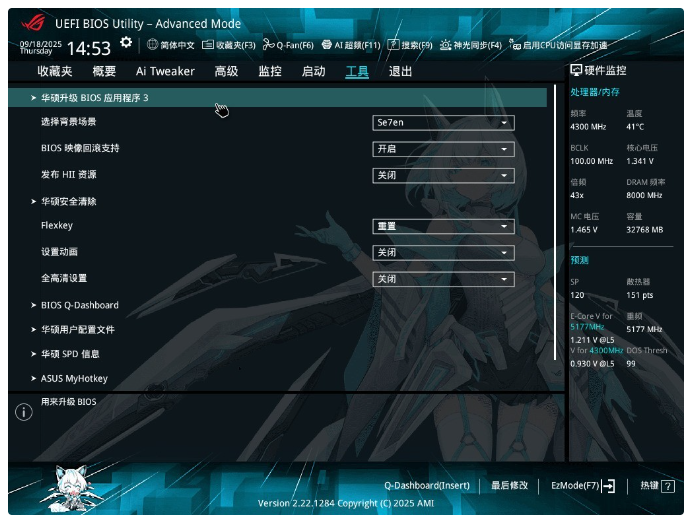This screenshot has width=693, height=523.
Task: Click the 14:53 clock display
Action: tap(89, 48)
